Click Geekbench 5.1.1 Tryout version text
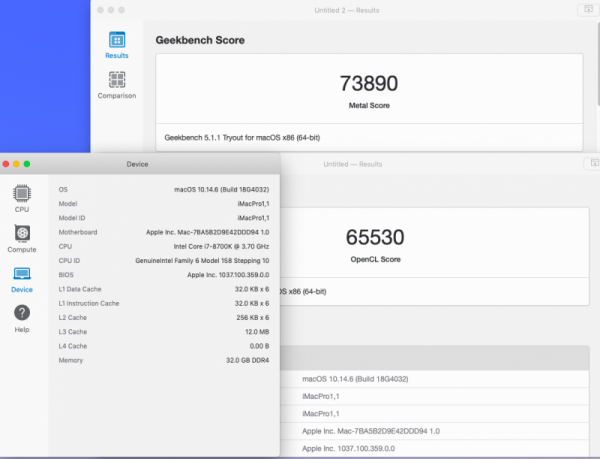The width and height of the screenshot is (600, 459). tap(242, 138)
